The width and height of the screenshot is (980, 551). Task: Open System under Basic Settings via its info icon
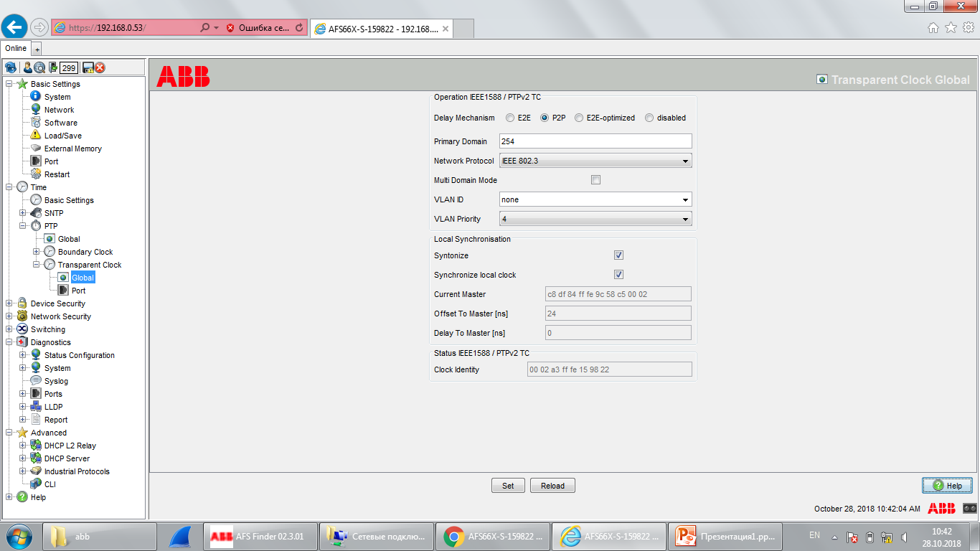point(35,97)
